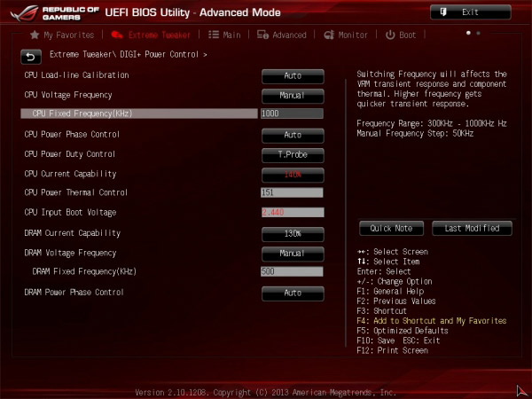Select the CPU Power Duty Control label
The width and height of the screenshot is (532, 399).
tap(70, 154)
